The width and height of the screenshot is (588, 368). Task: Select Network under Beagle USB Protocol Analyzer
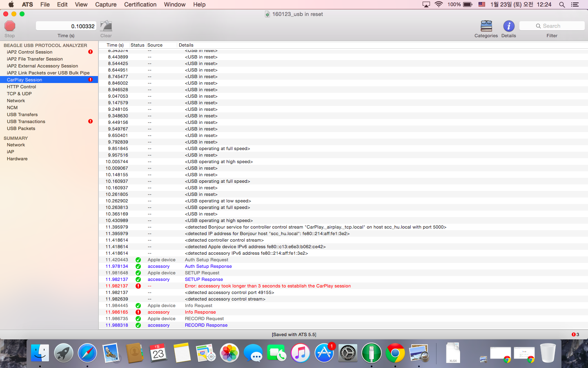pyautogui.click(x=49, y=101)
